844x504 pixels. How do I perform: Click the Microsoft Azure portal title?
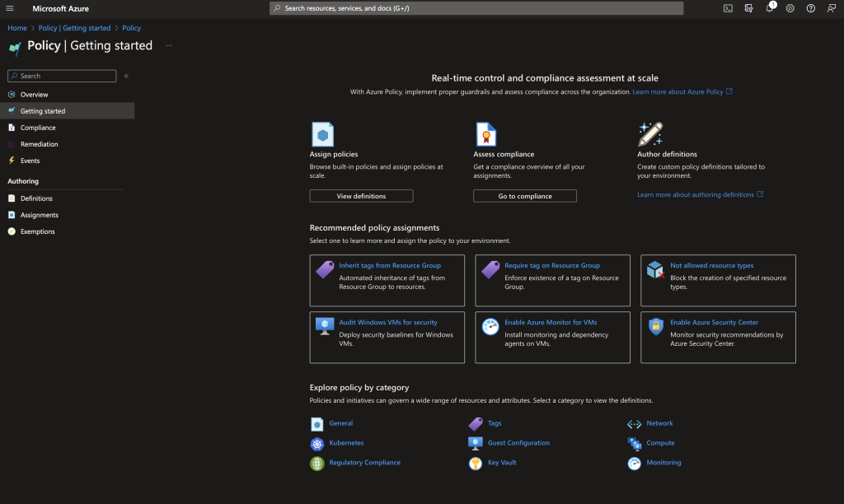pos(60,8)
